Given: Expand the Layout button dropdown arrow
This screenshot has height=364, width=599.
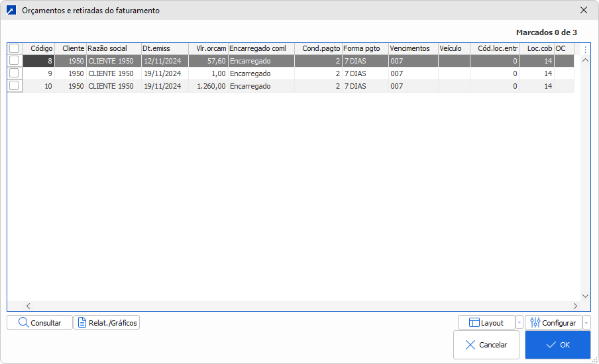Looking at the screenshot, I should click(x=519, y=322).
